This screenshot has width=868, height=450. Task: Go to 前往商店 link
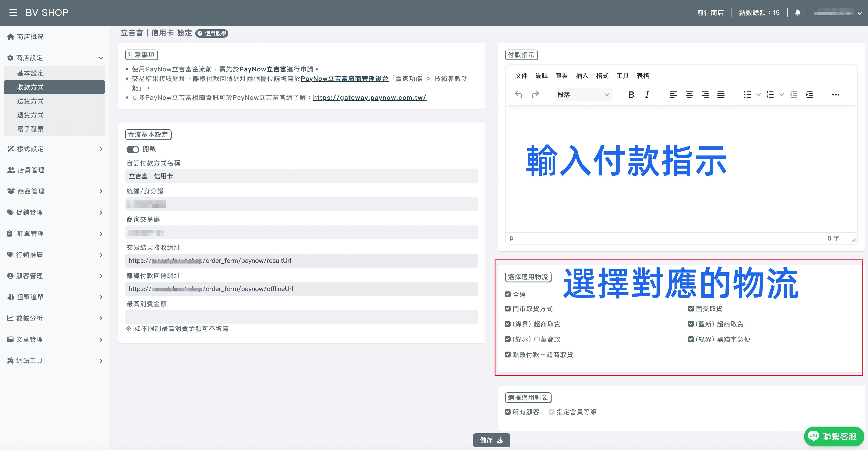(710, 12)
